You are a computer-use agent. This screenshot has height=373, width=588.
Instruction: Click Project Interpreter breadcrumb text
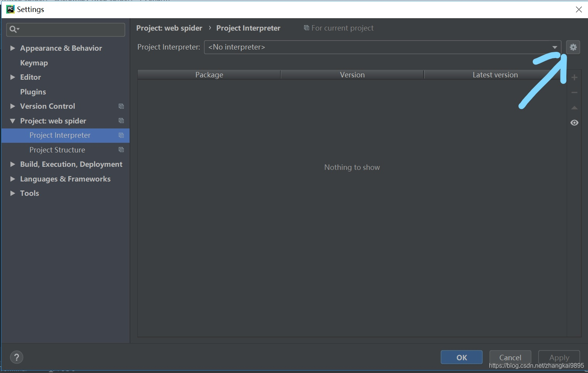(248, 28)
